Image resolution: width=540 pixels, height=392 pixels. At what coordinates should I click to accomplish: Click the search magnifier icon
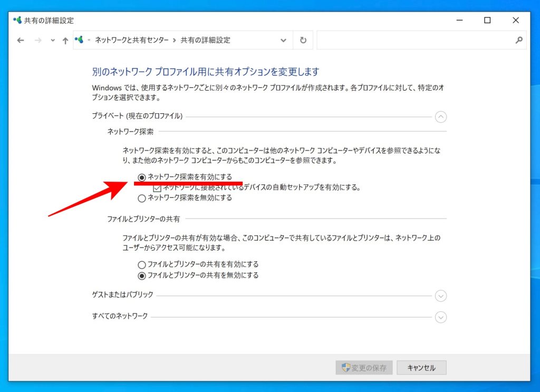519,40
